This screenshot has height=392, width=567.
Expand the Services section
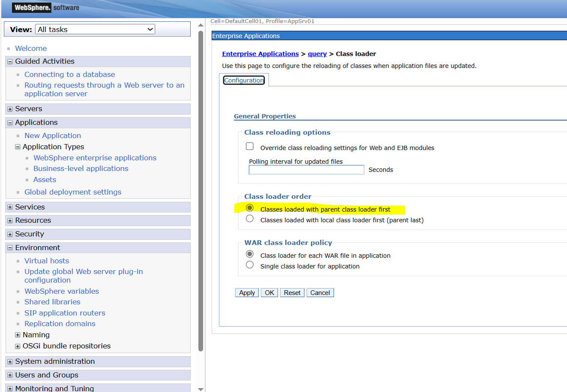[10, 207]
